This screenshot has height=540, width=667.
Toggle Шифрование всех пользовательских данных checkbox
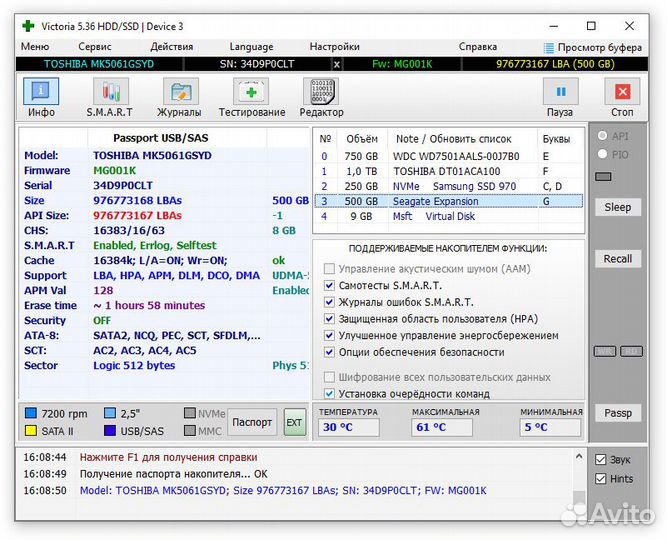(x=329, y=377)
